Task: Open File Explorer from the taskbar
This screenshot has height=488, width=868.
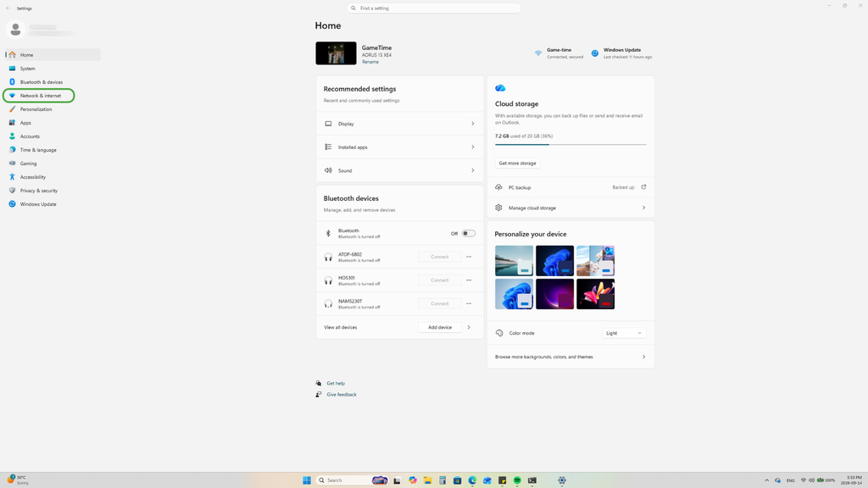Action: (x=427, y=480)
